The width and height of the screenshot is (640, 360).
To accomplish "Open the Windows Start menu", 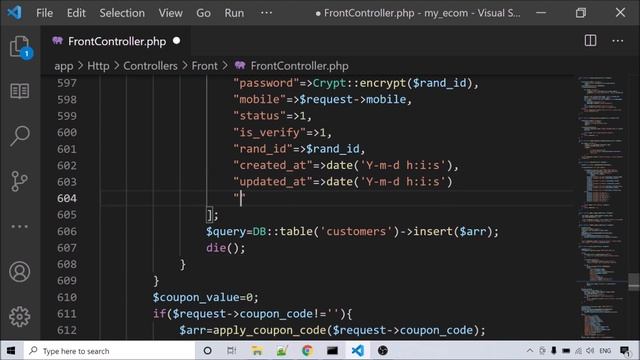I will (x=11, y=351).
